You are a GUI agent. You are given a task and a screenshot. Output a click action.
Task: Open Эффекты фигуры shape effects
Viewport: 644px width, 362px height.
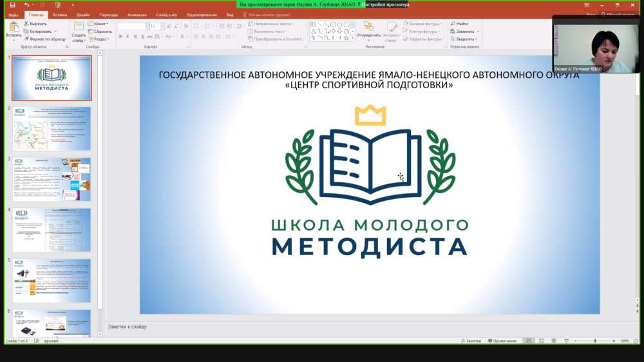coord(423,39)
